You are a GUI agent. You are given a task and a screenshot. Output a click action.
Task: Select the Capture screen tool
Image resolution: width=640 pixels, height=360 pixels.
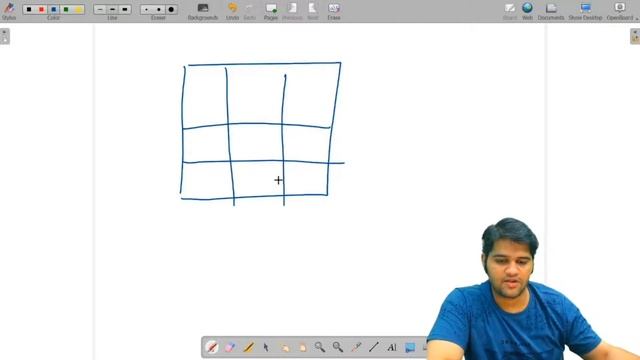coord(410,347)
